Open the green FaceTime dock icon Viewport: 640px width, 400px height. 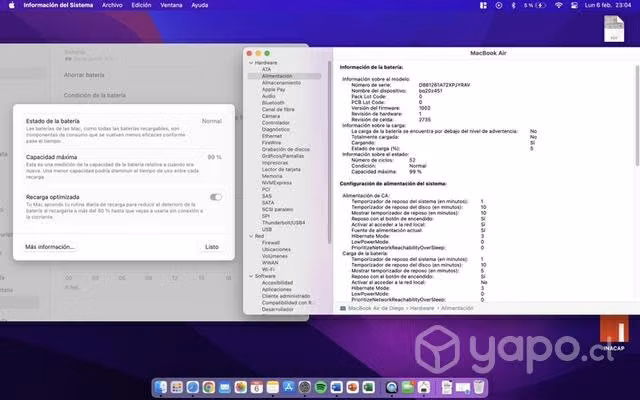tap(408, 387)
